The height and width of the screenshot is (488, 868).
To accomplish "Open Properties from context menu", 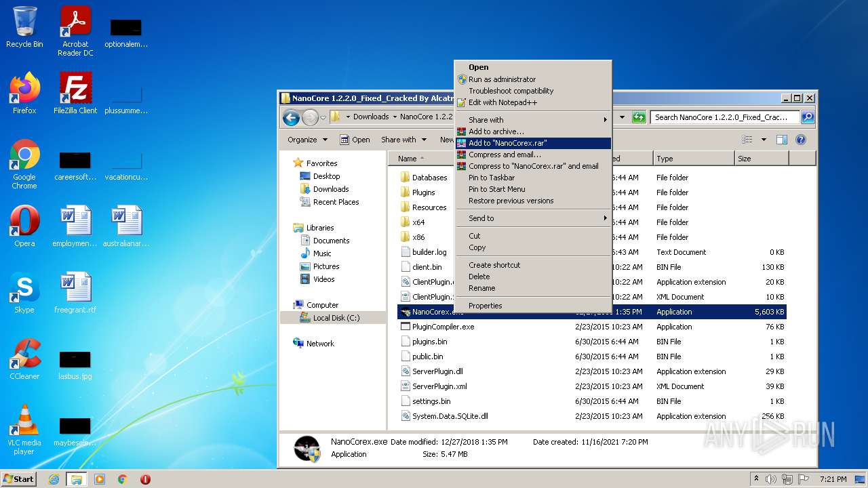I will 534,306.
